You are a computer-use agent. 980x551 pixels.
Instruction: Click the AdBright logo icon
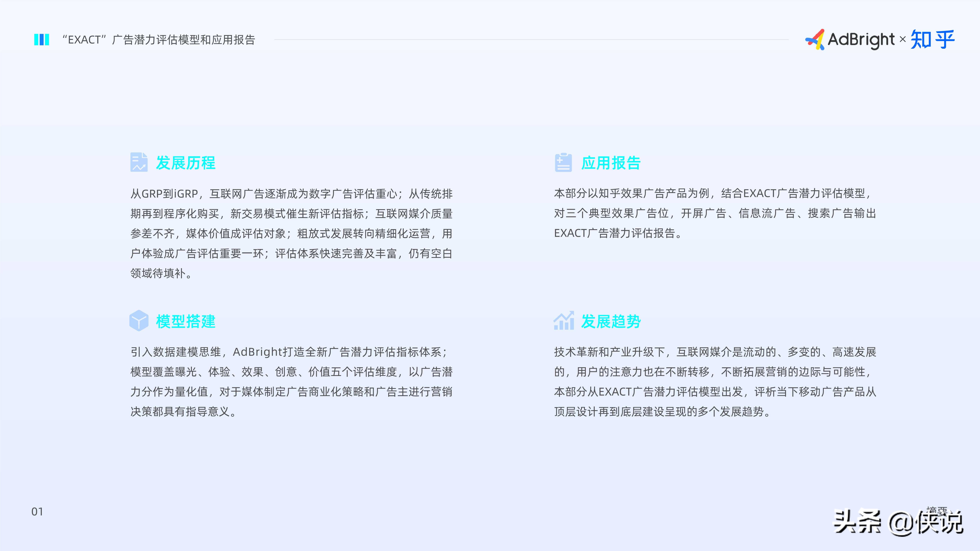click(815, 39)
